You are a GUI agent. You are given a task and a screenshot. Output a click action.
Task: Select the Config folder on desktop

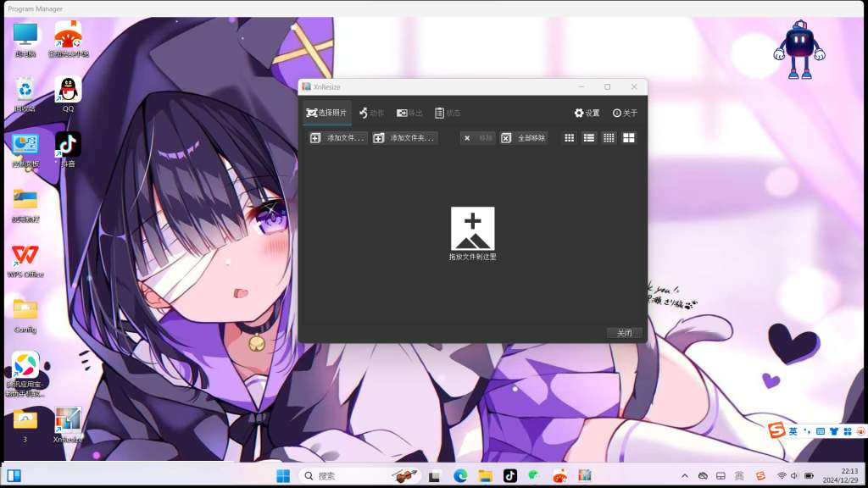[25, 315]
